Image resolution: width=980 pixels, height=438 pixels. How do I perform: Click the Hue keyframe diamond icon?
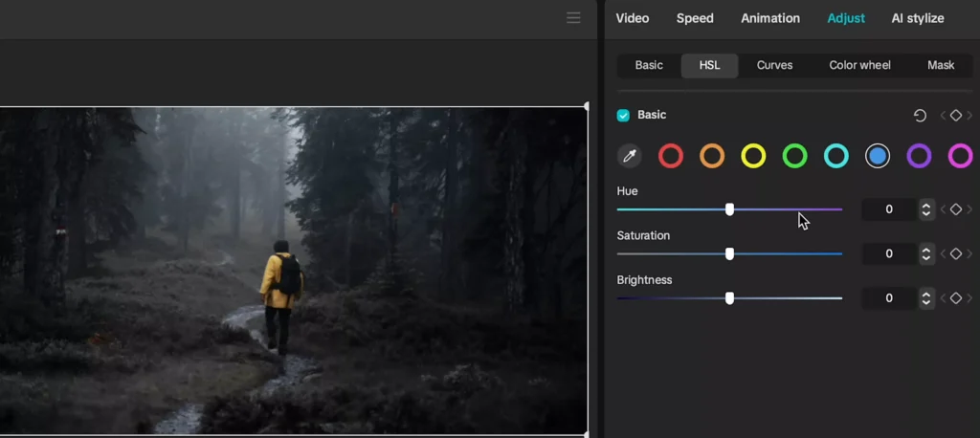[955, 209]
